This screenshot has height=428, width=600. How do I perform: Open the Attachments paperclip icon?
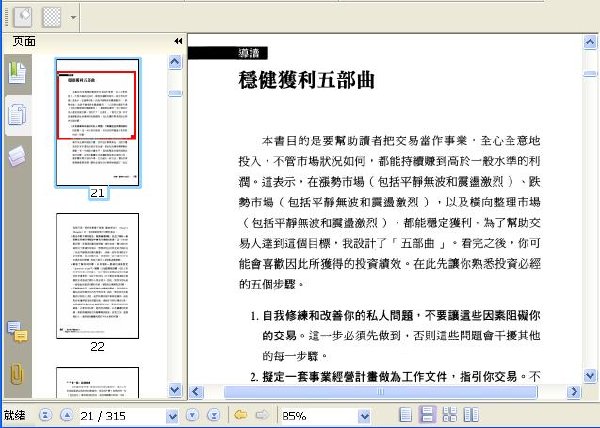pos(17,374)
